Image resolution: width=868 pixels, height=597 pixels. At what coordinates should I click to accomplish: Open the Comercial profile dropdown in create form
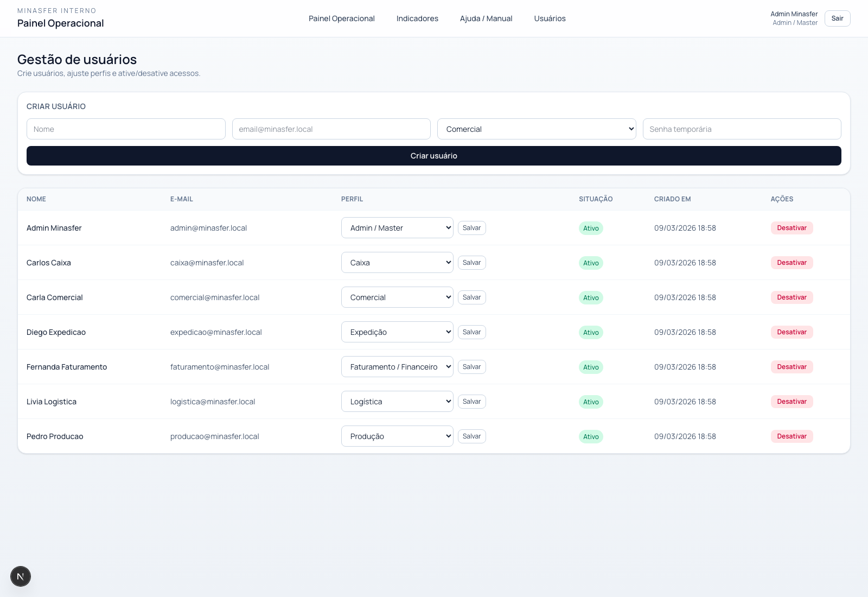tap(536, 129)
